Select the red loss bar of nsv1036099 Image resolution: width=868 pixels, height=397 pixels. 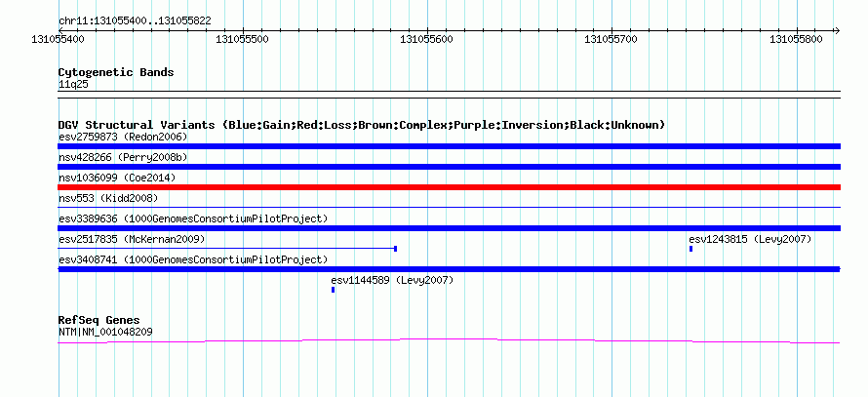(x=450, y=187)
